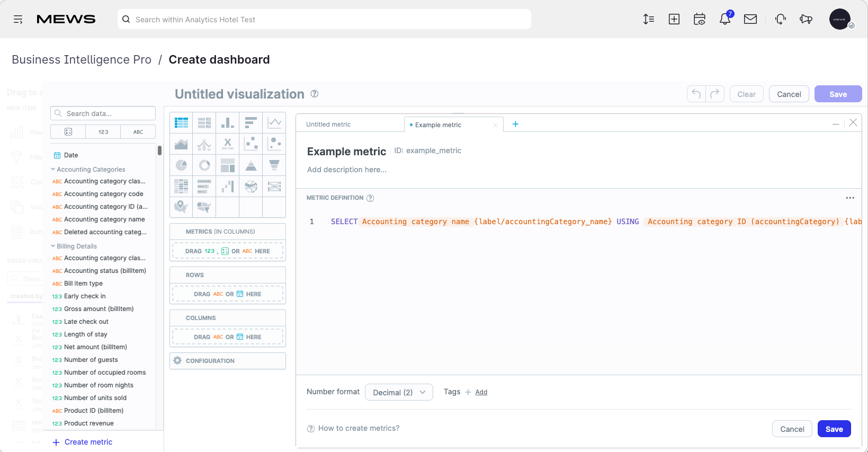Click the Search data field
Image resolution: width=868 pixels, height=452 pixels.
pos(103,113)
